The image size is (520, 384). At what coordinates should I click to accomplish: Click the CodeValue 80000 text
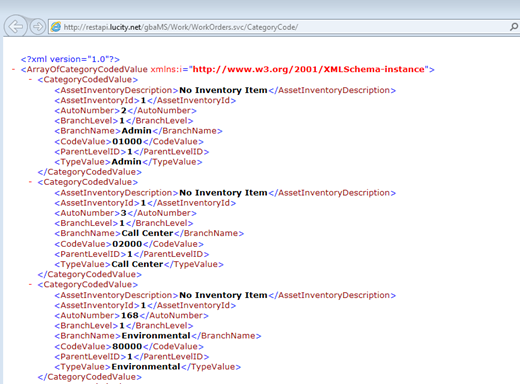point(127,347)
